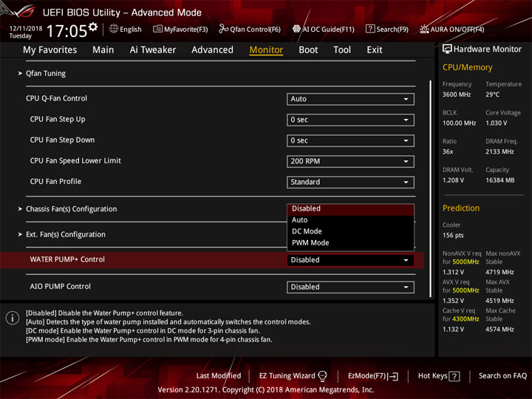
Task: Switch to the Boot tab
Action: 308,50
